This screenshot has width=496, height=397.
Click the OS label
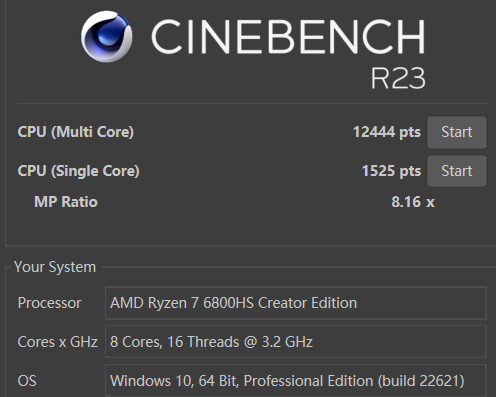(x=27, y=381)
